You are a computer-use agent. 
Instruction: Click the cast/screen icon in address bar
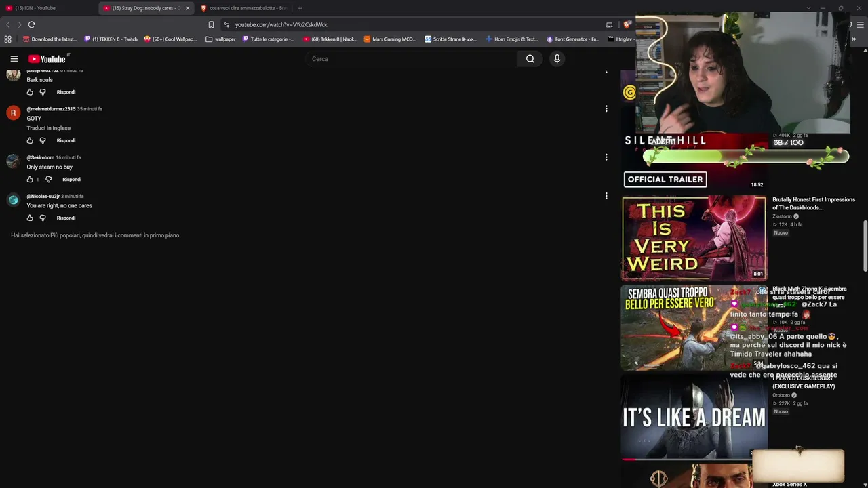click(609, 24)
